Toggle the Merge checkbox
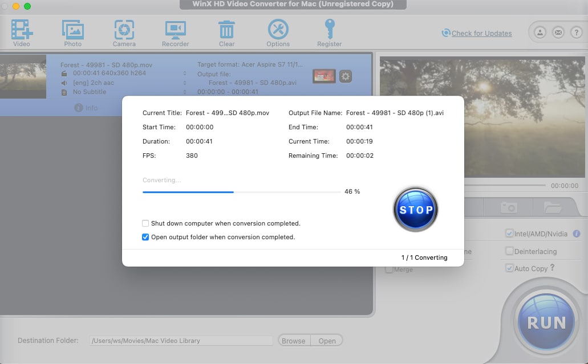The image size is (588, 364). (x=390, y=269)
